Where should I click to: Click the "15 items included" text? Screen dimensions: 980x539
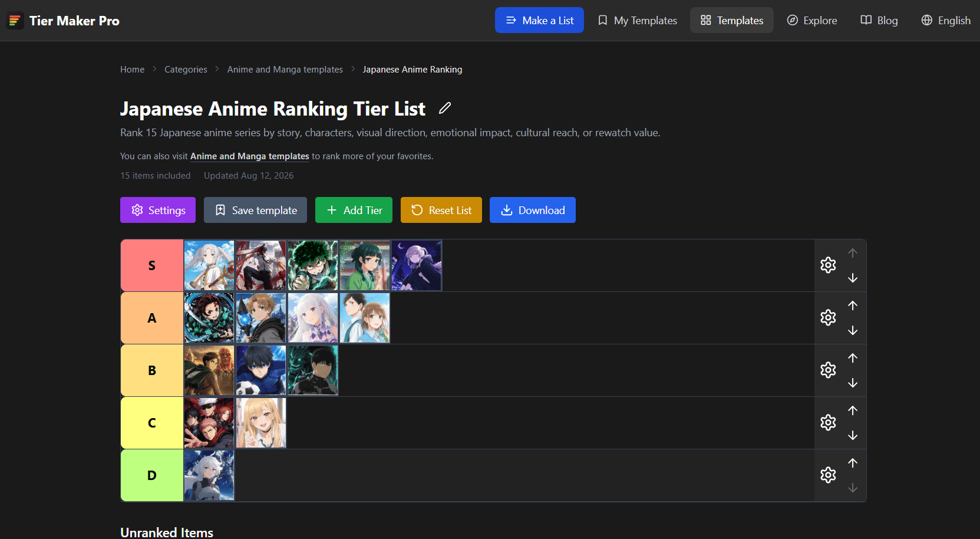[x=156, y=176]
